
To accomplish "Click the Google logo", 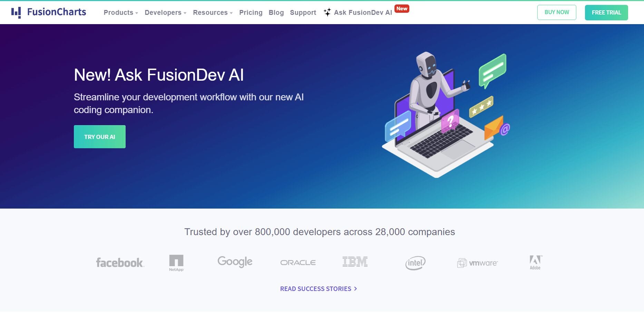I will point(235,262).
